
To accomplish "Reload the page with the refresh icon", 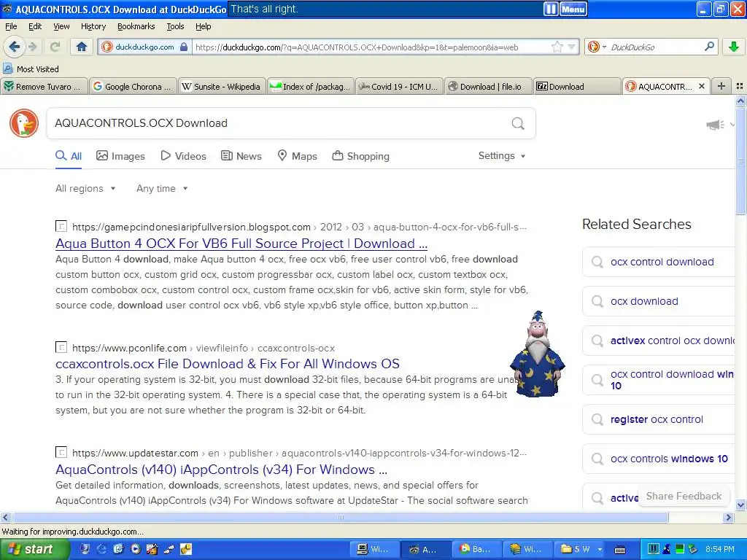I will click(55, 47).
